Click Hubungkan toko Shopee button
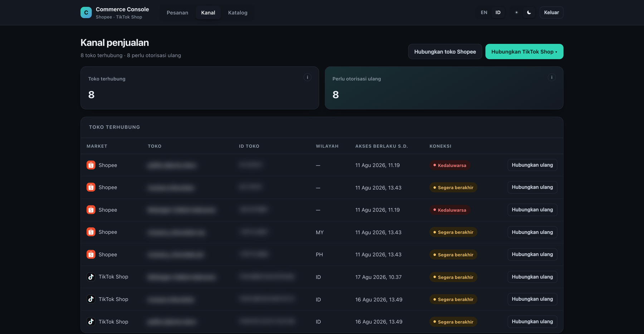The height and width of the screenshot is (334, 644). tap(445, 51)
